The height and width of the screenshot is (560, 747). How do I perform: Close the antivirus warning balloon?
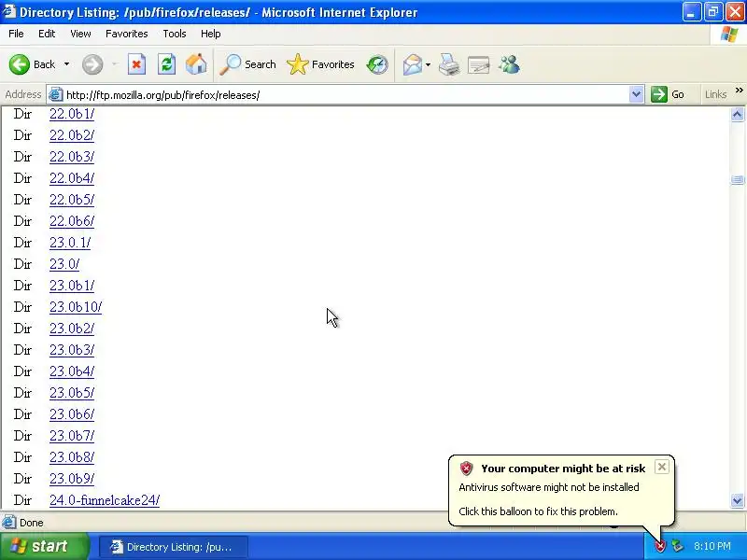pyautogui.click(x=662, y=467)
